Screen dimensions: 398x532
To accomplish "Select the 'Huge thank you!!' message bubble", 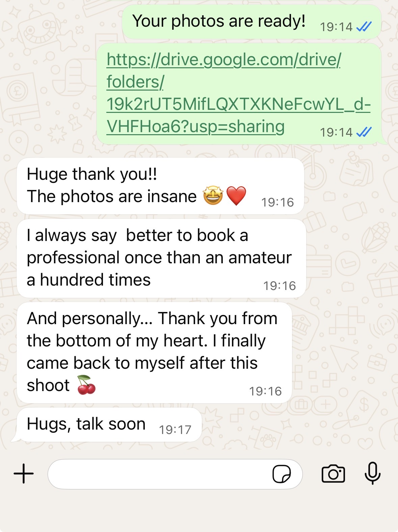I will click(160, 186).
